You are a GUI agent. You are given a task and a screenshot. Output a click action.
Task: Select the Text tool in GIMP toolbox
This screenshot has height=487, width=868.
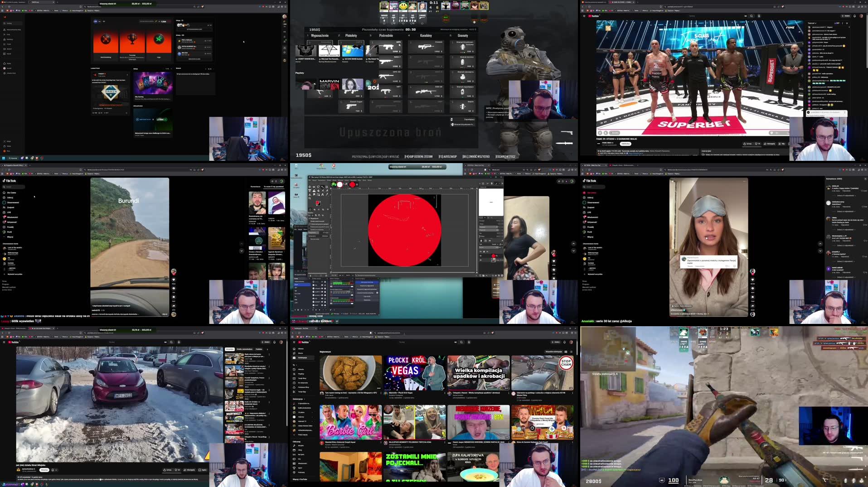(322, 194)
